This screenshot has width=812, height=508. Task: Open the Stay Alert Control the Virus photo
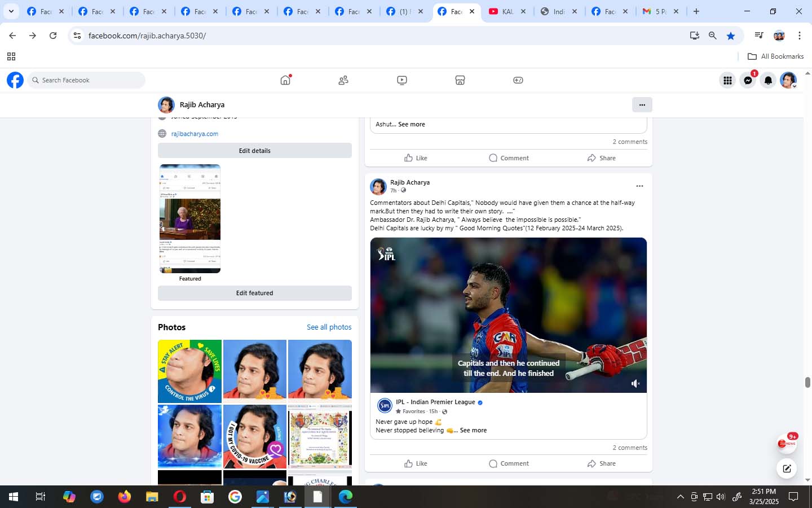(189, 371)
